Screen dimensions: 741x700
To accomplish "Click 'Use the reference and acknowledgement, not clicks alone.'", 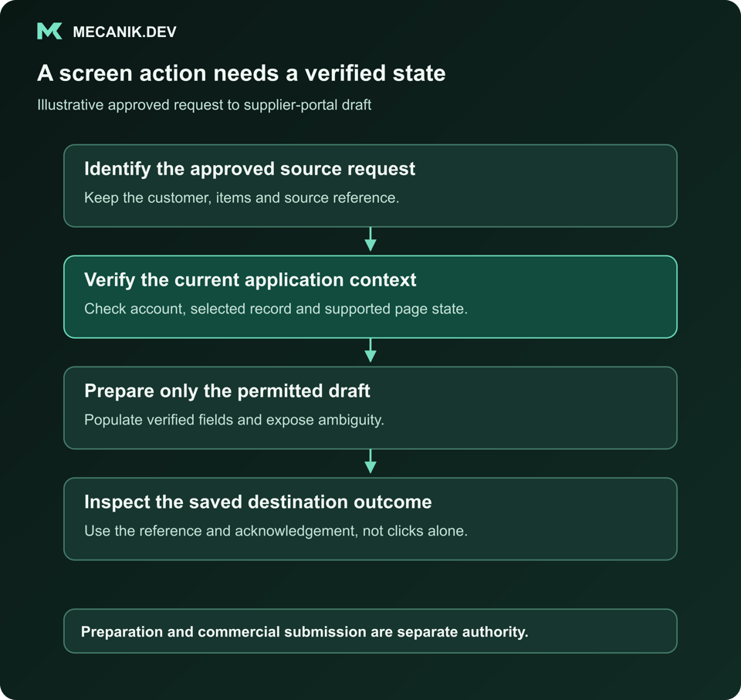I will pos(276,531).
